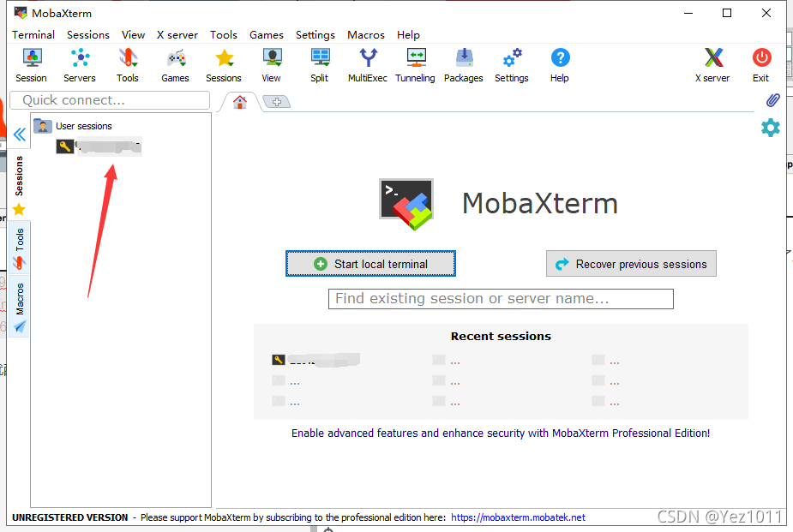Click Start local terminal button
Viewport: 793px width, 532px height.
(x=370, y=264)
